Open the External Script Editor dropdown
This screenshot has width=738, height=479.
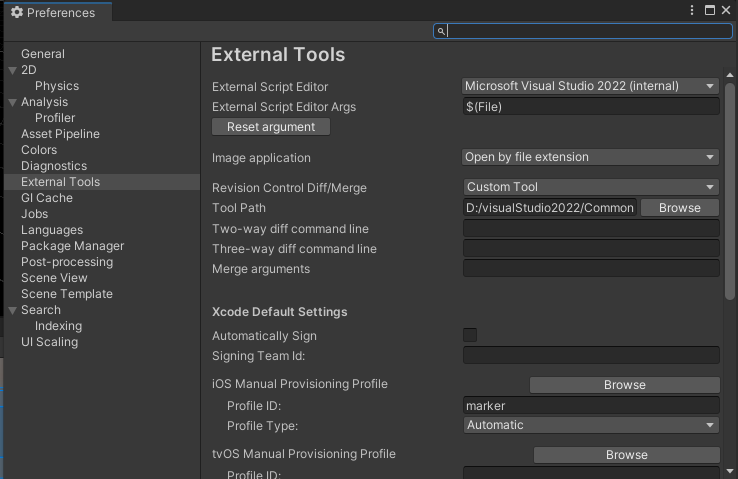point(591,86)
